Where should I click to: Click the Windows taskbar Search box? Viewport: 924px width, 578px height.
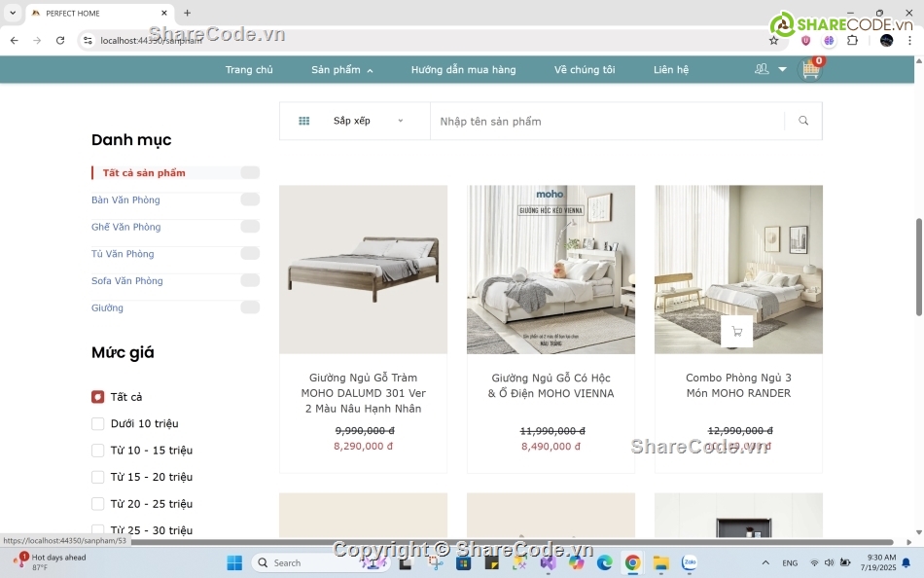pyautogui.click(x=321, y=562)
